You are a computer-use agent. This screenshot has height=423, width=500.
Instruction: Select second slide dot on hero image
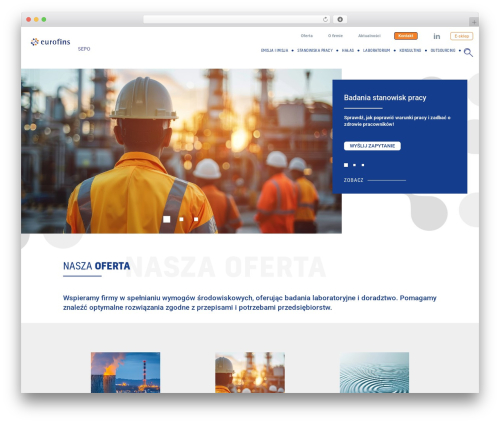181,219
